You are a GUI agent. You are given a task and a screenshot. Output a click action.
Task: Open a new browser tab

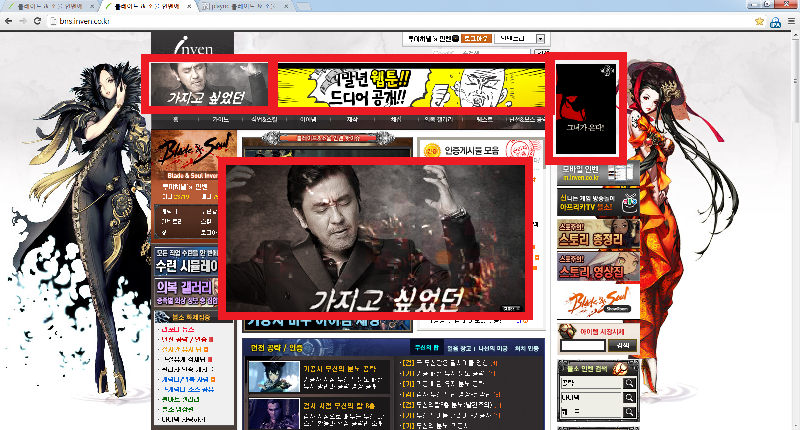(303, 7)
